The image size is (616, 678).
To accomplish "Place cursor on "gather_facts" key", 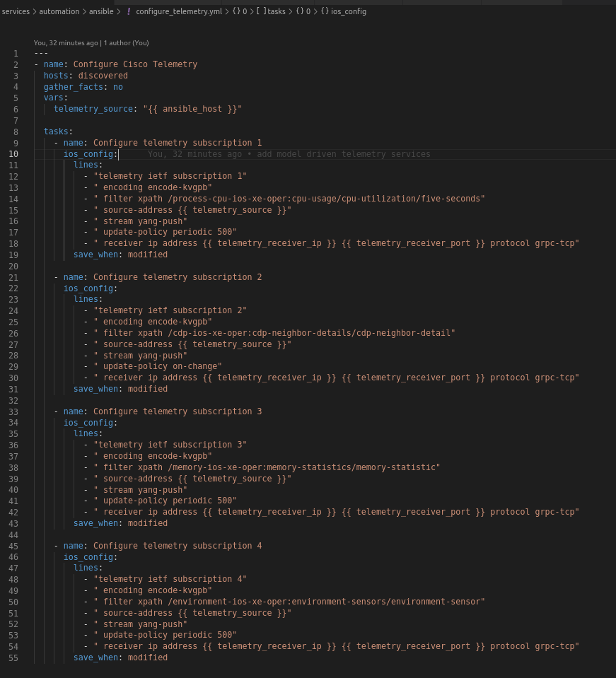I will 73,87.
